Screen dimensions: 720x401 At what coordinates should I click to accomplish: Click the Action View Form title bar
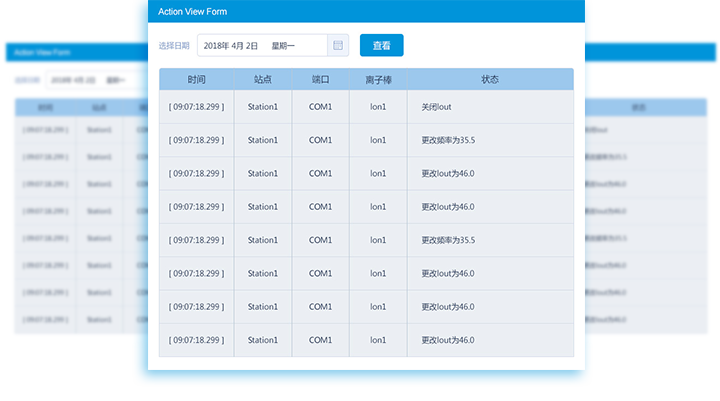click(x=360, y=11)
